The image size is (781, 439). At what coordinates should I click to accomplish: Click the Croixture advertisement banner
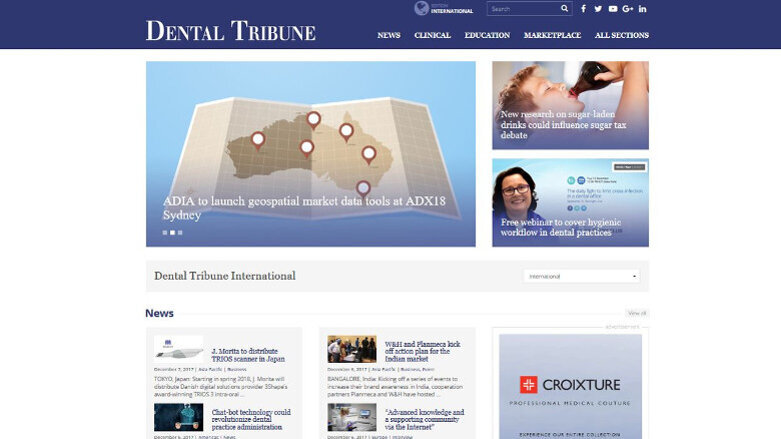pos(570,386)
